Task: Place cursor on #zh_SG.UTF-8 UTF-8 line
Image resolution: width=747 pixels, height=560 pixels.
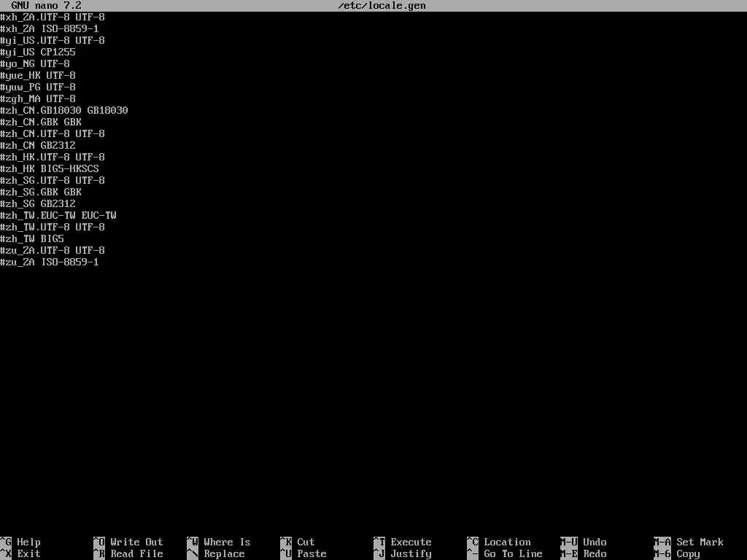Action: pos(53,181)
